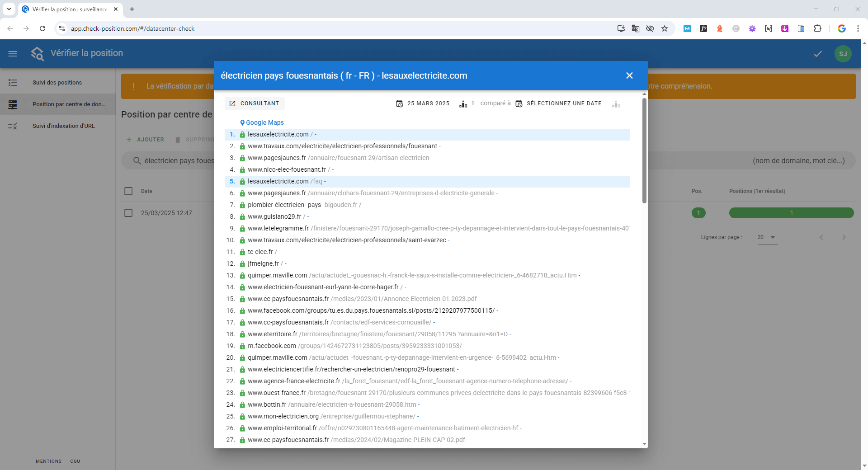Open Suivi d'indexation d'URL sidebar item
The image size is (868, 470).
pyautogui.click(x=57, y=126)
